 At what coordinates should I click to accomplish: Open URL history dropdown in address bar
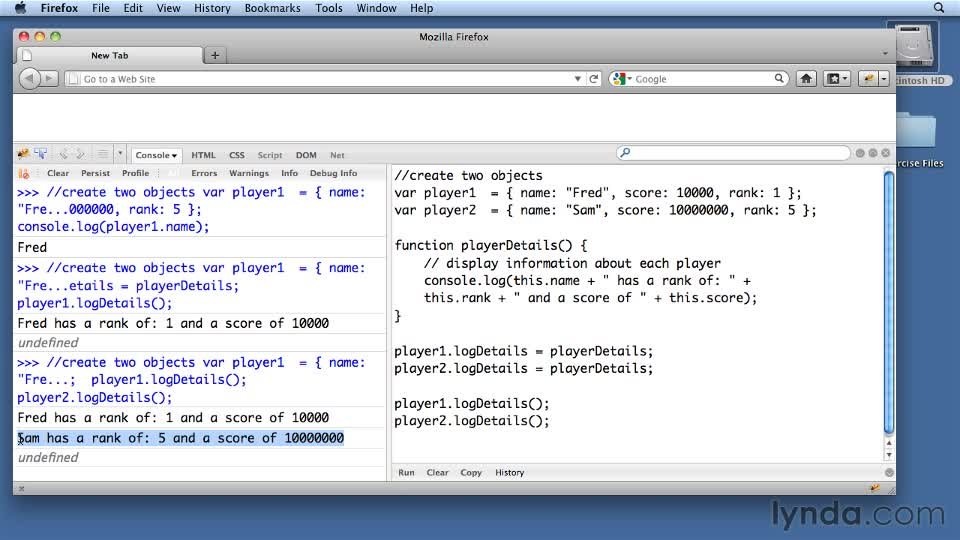click(577, 79)
